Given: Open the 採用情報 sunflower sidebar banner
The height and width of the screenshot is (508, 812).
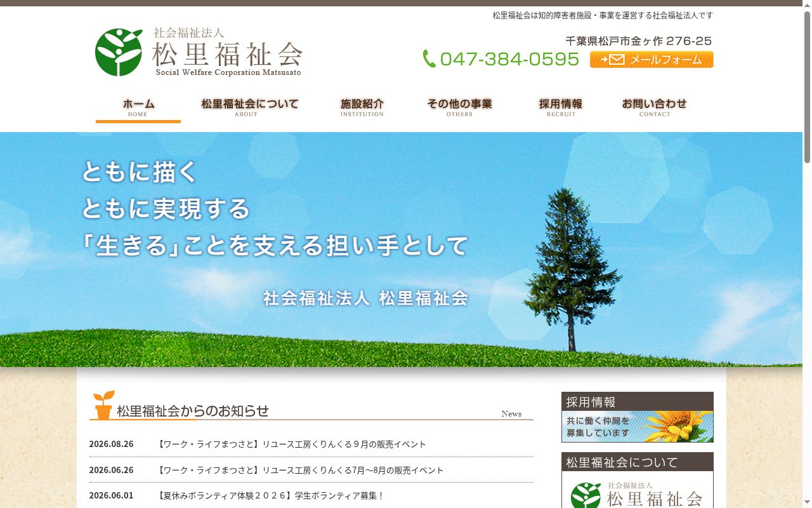Looking at the screenshot, I should (638, 417).
